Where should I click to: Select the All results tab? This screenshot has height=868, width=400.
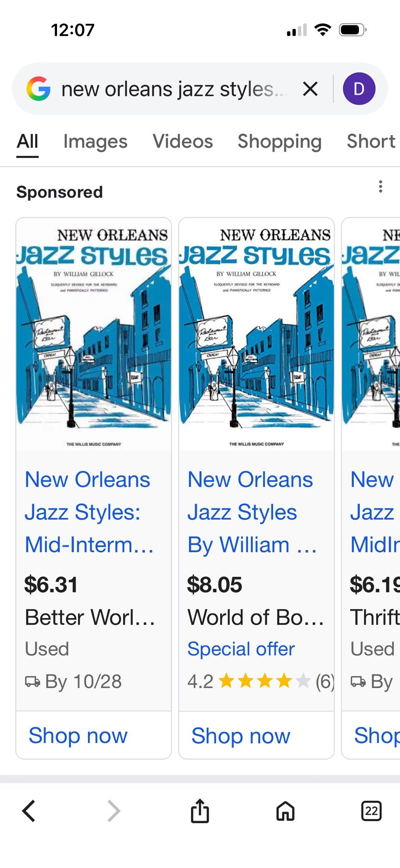click(x=27, y=142)
